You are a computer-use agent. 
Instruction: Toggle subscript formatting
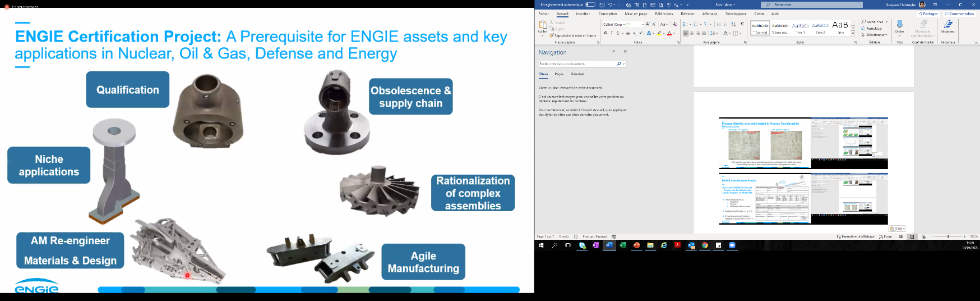[x=635, y=33]
